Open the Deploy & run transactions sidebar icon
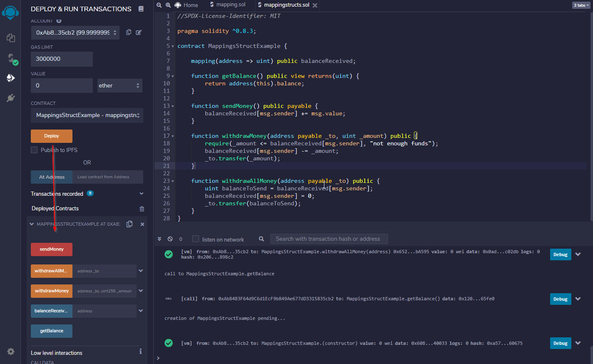Image resolution: width=593 pixels, height=364 pixels. click(x=11, y=78)
